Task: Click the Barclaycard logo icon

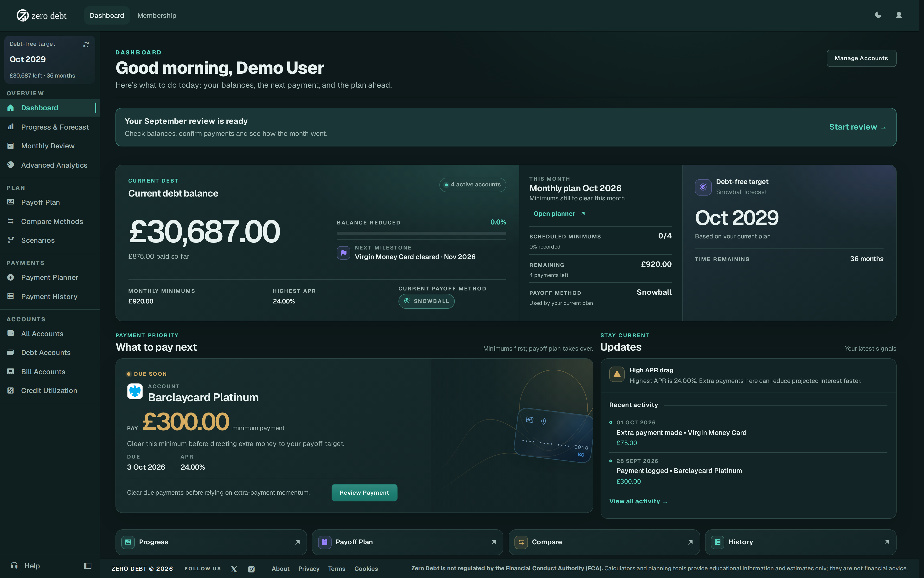Action: (x=135, y=391)
